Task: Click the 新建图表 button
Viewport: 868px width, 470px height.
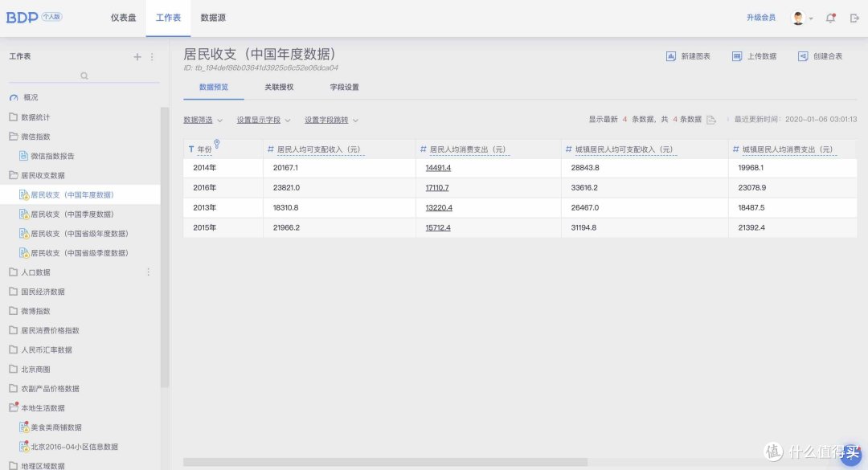Action: 687,56
